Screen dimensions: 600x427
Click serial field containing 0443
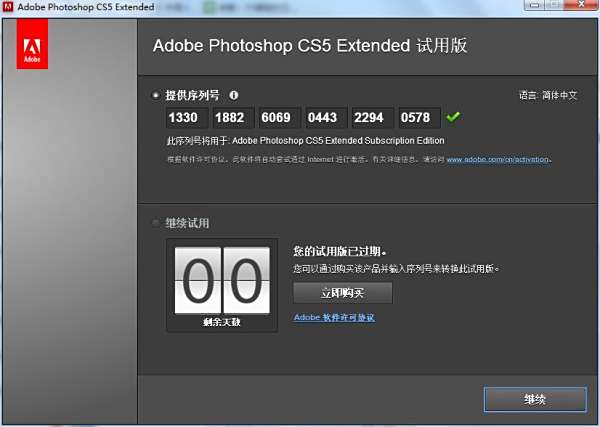(326, 117)
